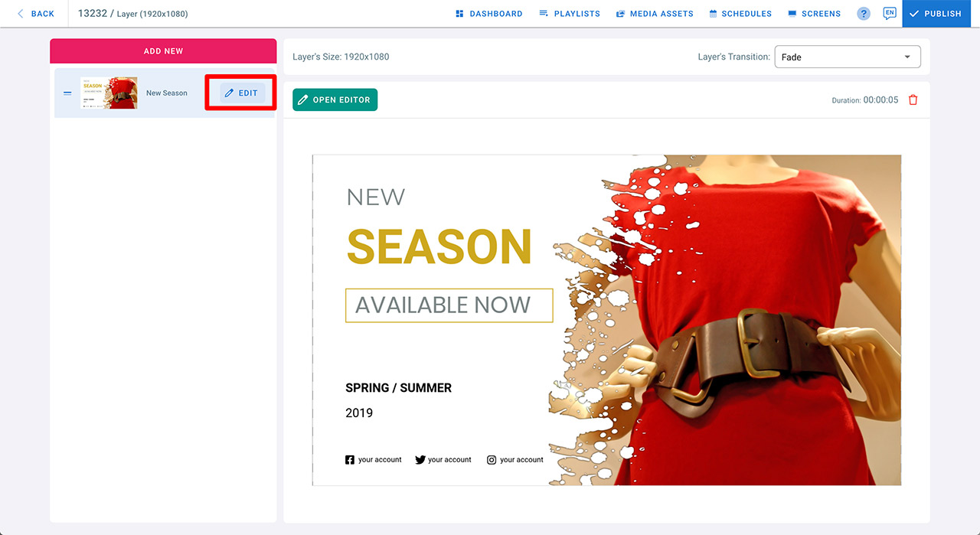The image size is (980, 535).
Task: Click the pink Add New button
Action: [163, 51]
